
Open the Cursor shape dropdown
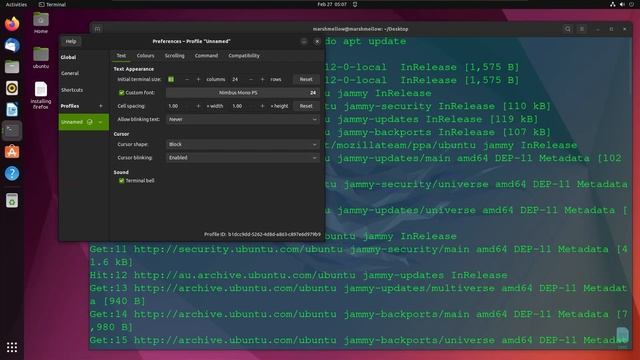pyautogui.click(x=243, y=144)
